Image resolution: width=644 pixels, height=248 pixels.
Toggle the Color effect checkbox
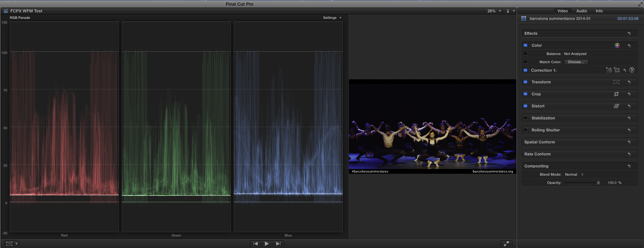[x=525, y=45]
